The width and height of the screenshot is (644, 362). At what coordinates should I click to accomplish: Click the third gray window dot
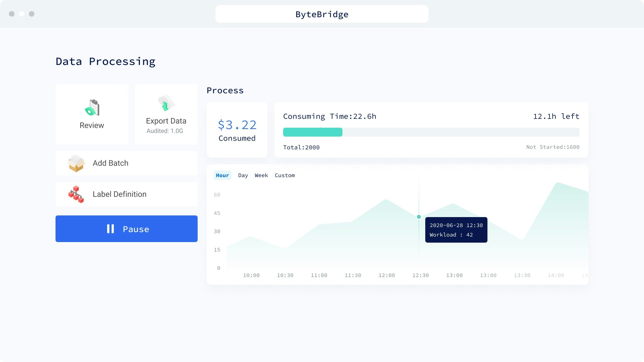pos(32,14)
